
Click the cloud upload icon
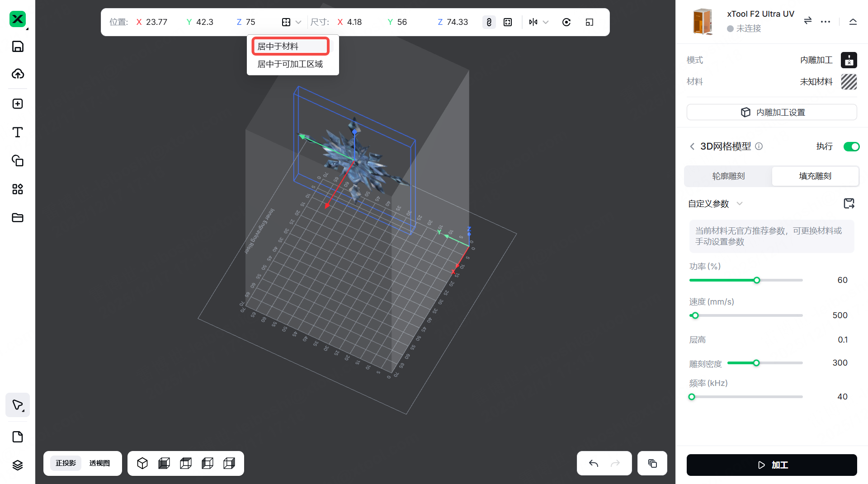click(17, 74)
